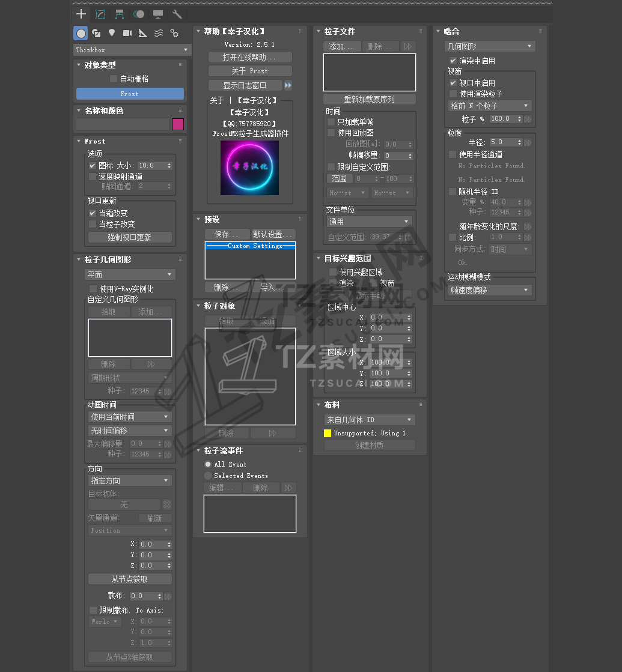
Task: Click 默认设置 preset button
Action: click(273, 234)
